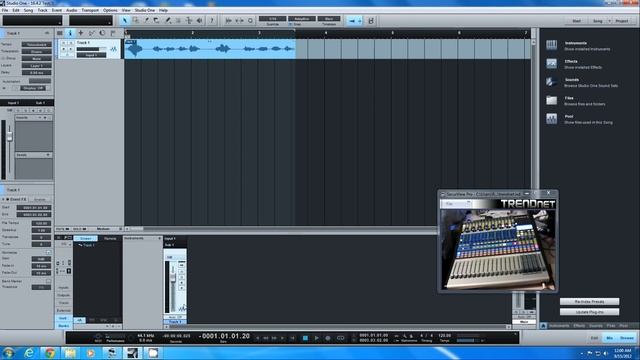This screenshot has width=640, height=360.
Task: Open Effects browser icon
Action: tap(551, 63)
